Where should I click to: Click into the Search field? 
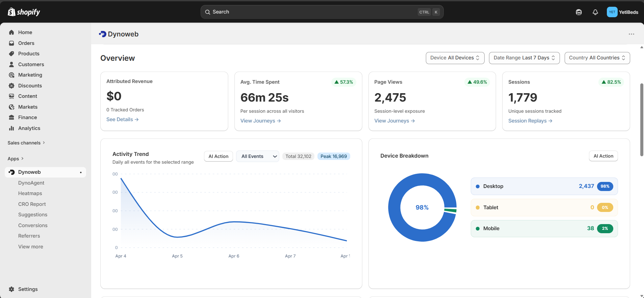[314, 12]
